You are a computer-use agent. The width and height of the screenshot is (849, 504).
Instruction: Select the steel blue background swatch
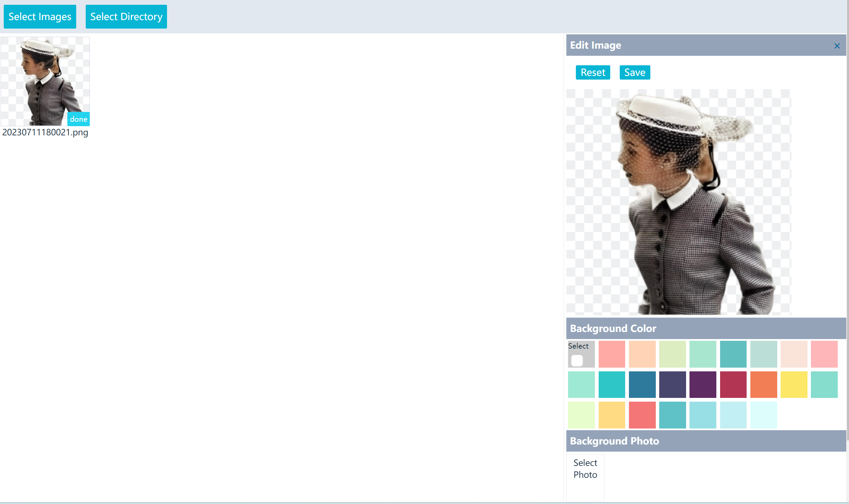click(x=642, y=384)
